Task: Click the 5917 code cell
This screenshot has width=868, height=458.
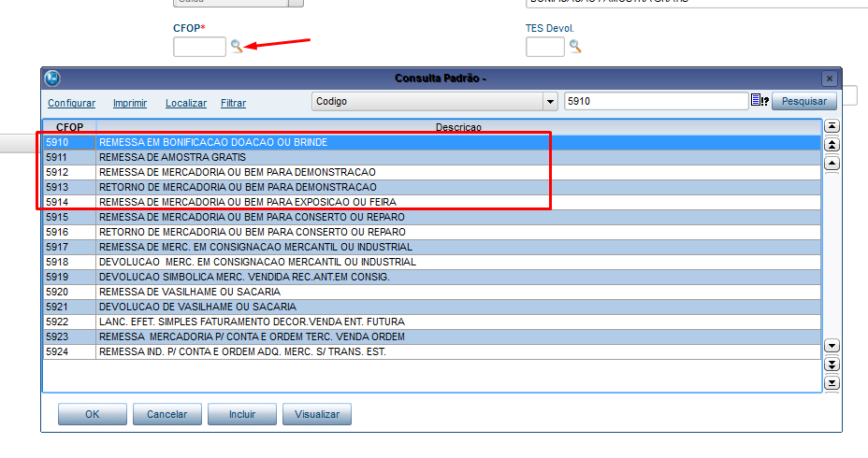Action: 70,247
